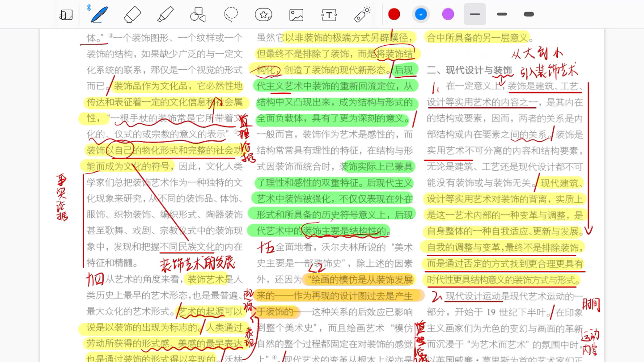Select the Pen tool

[x=99, y=14]
